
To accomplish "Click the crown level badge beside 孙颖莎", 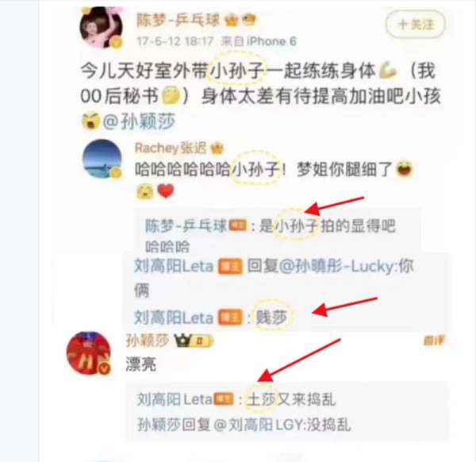I will (x=194, y=341).
